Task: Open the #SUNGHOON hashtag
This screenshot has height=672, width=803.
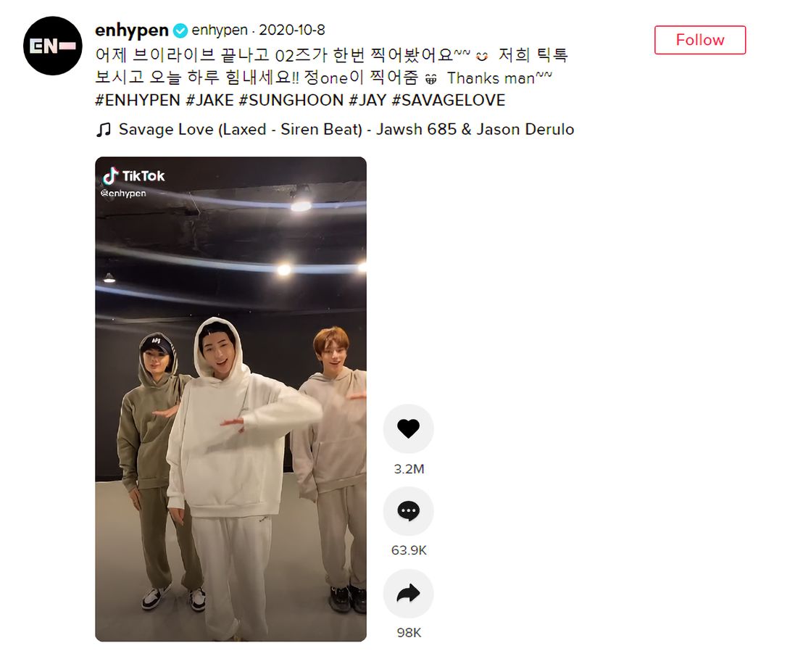Action: tap(291, 100)
